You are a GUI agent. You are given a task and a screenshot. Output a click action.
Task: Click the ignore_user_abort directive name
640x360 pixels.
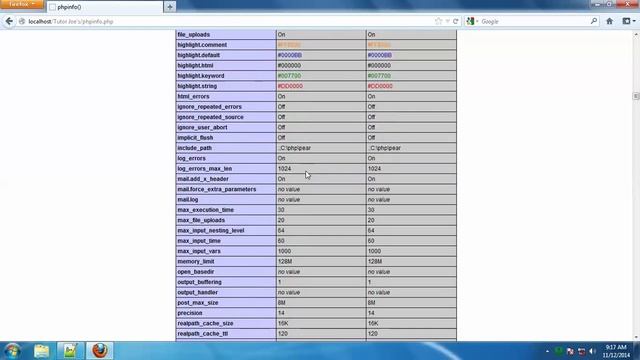tap(202, 127)
